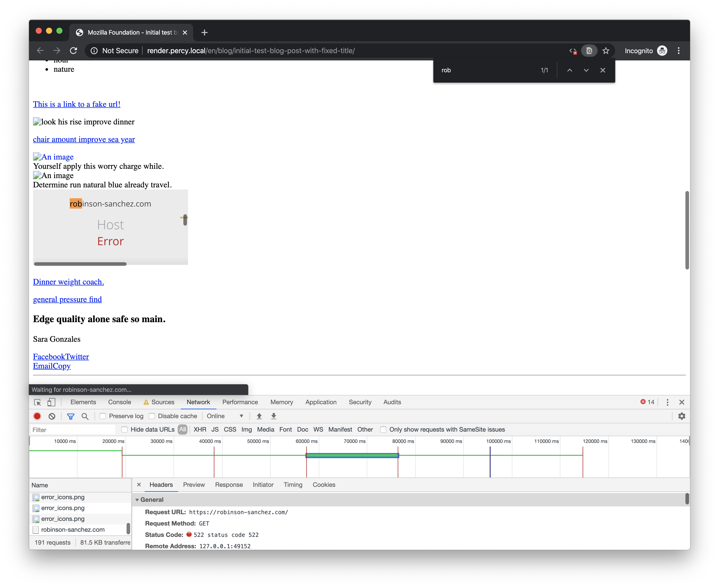Jump to previous find result

[x=569, y=70]
